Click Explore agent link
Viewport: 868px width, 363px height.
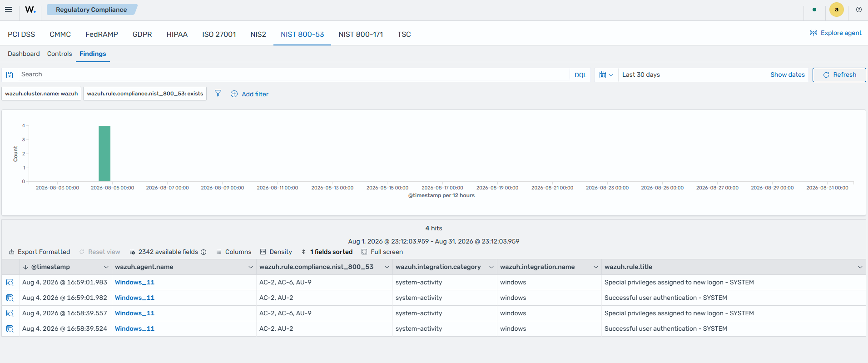pos(835,33)
